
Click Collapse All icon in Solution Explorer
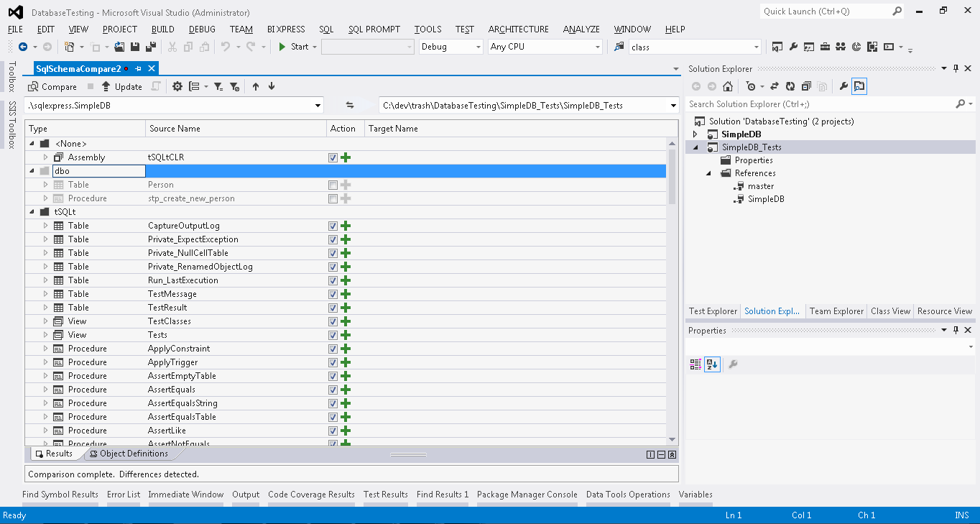(806, 86)
